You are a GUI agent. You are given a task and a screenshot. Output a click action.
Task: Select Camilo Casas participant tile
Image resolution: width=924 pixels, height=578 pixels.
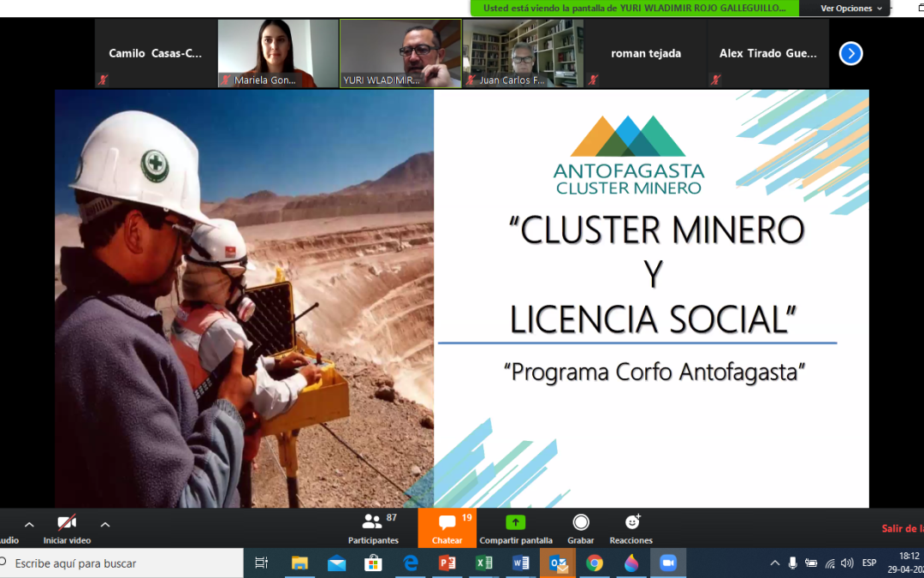(x=156, y=54)
